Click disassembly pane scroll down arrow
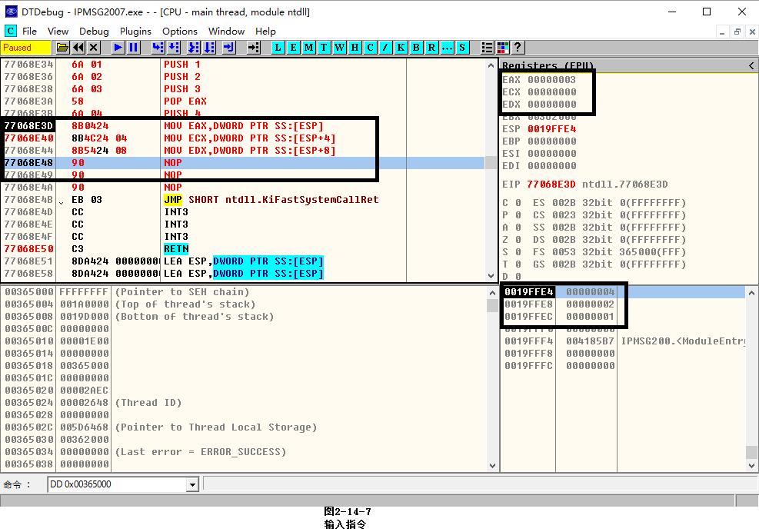The width and height of the screenshot is (759, 532). point(491,275)
